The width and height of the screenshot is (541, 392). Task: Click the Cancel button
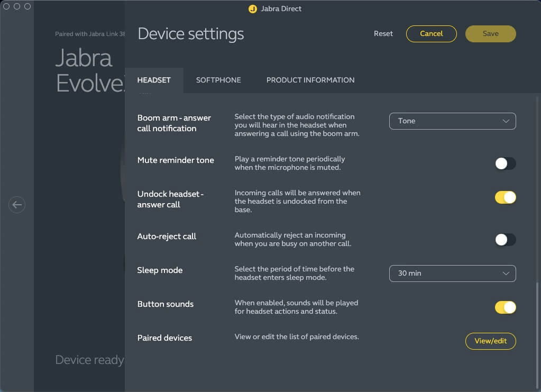point(431,33)
